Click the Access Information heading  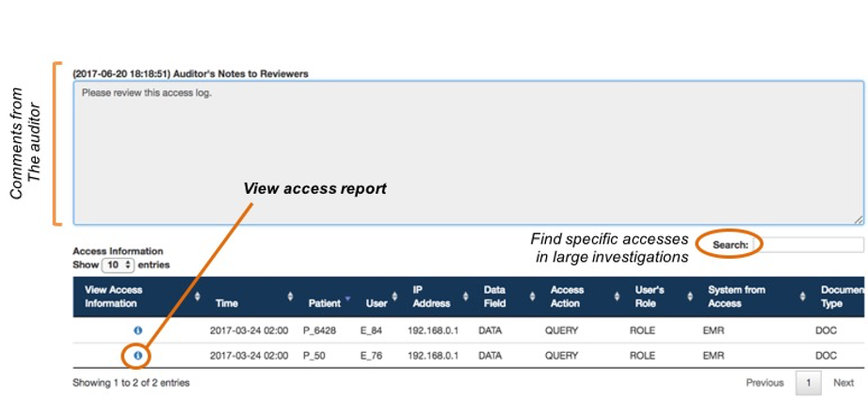pos(118,251)
